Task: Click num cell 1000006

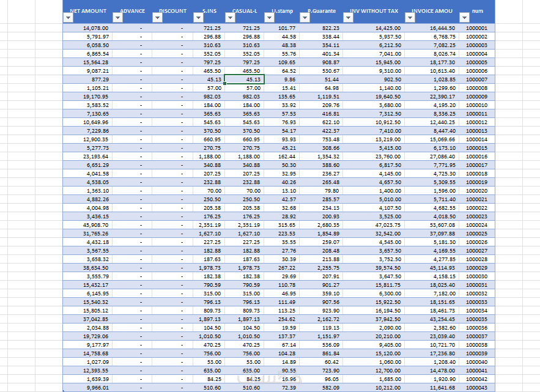Action: pos(476,71)
